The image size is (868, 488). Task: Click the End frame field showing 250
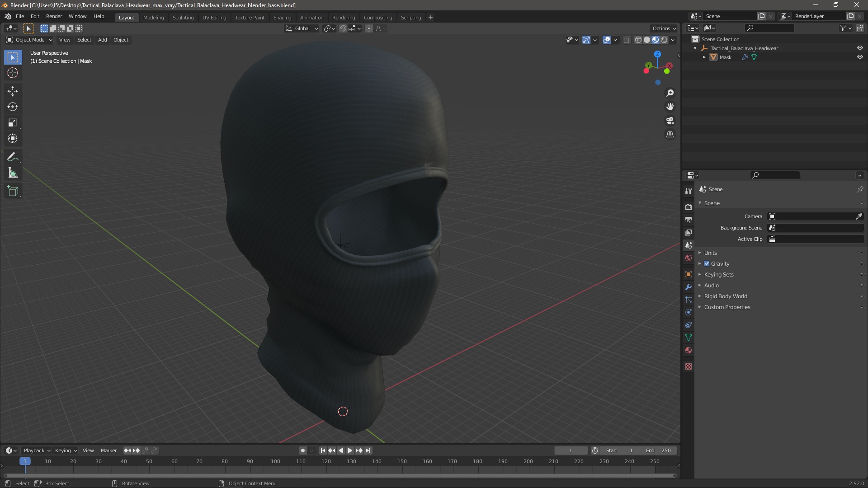(658, 450)
